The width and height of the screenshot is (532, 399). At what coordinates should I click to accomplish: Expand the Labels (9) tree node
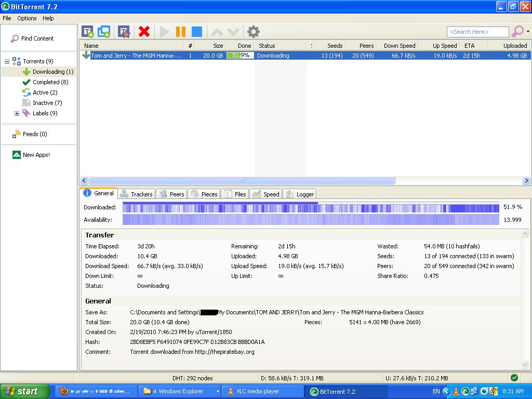pyautogui.click(x=17, y=113)
